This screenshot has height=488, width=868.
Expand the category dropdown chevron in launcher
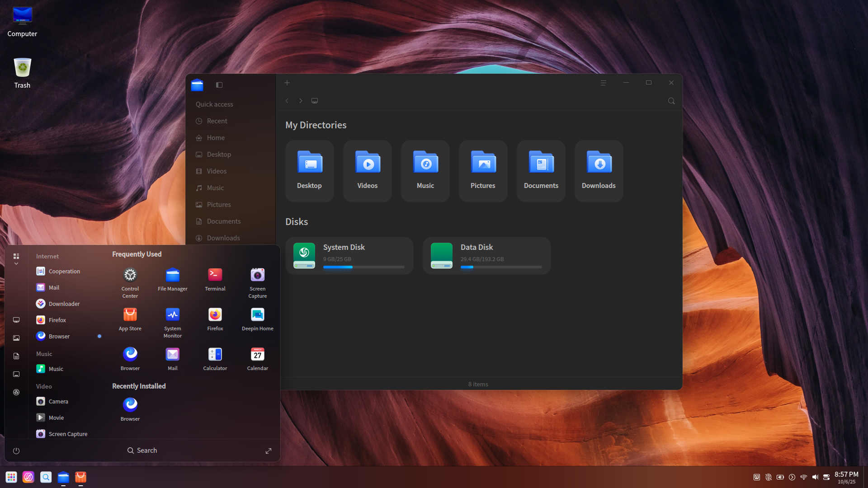click(x=16, y=264)
